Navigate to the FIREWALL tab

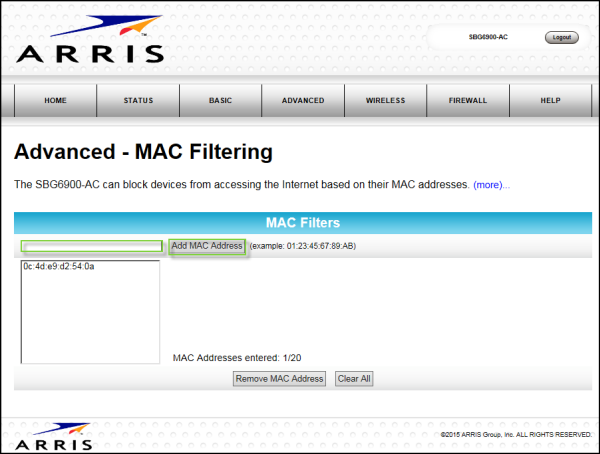tap(468, 101)
